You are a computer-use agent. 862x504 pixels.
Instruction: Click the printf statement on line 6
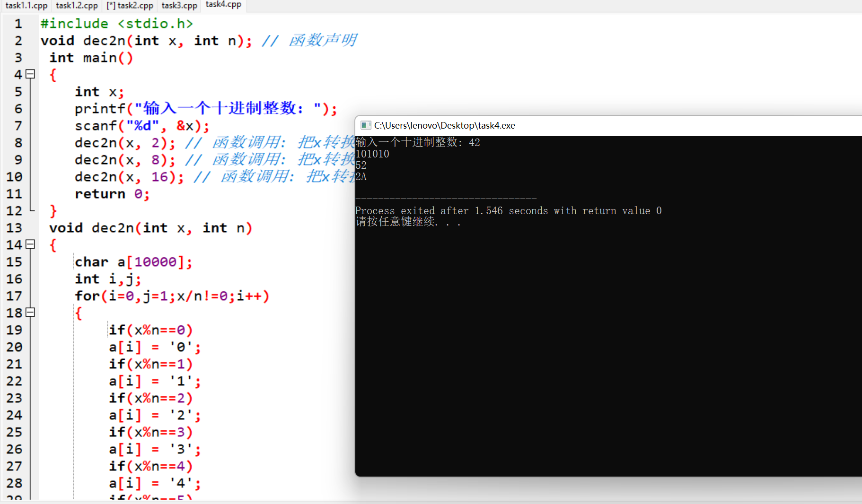click(206, 109)
